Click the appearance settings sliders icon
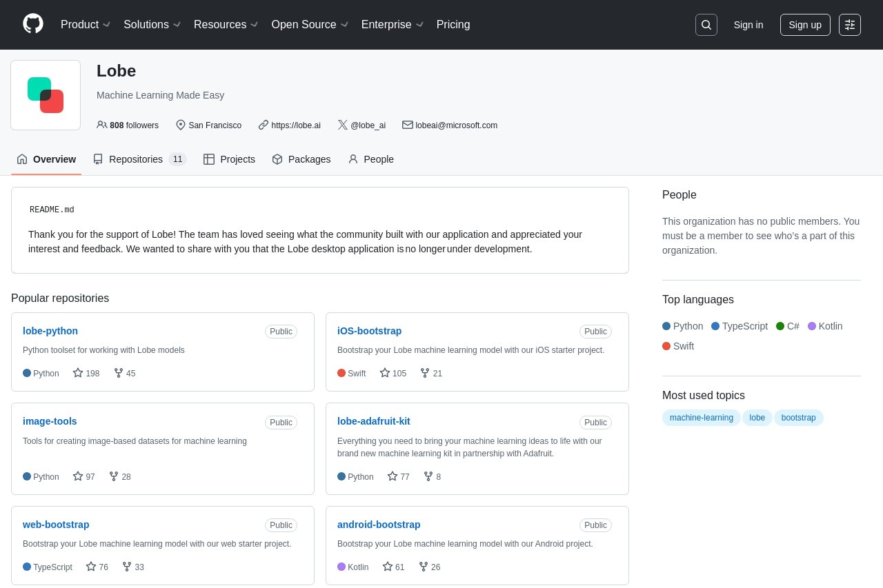Screen dimensions: 883x588 849,25
